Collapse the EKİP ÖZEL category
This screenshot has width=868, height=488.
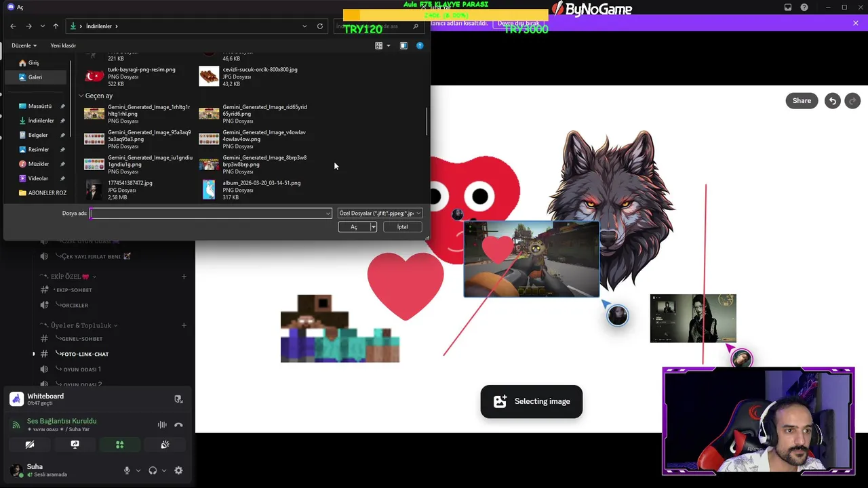68,277
